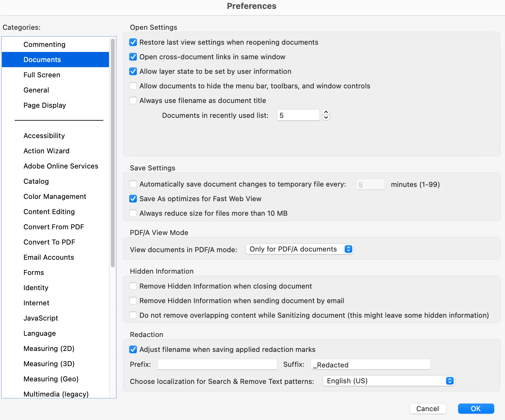
Task: Open the PDF/A view mode dropdown
Action: (x=299, y=249)
